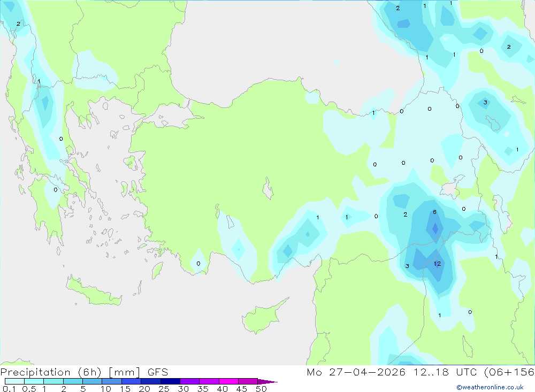Click the legend label '10'
The height and width of the screenshot is (392, 535).
[x=105, y=389]
